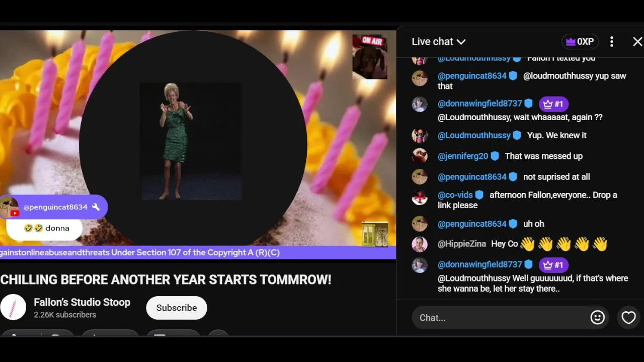Screen dimensions: 644x362
Task: Open live chat three-dot options menu
Action: (612, 42)
